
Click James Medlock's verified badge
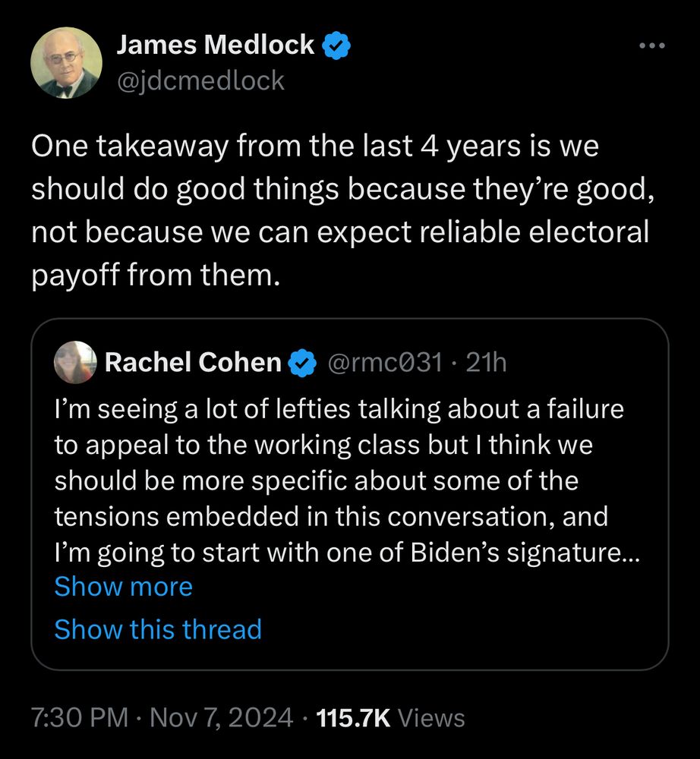pyautogui.click(x=336, y=46)
